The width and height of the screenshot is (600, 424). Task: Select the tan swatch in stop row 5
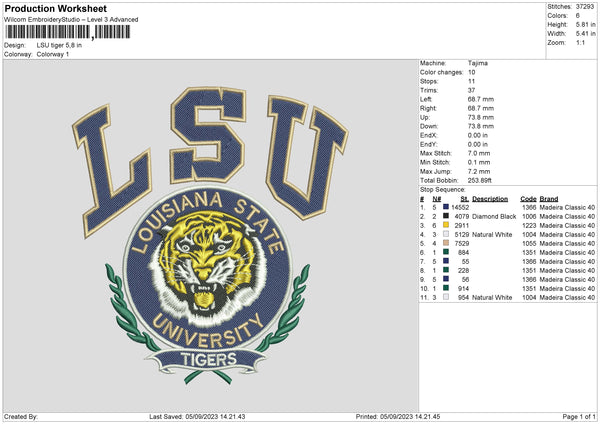pos(446,243)
